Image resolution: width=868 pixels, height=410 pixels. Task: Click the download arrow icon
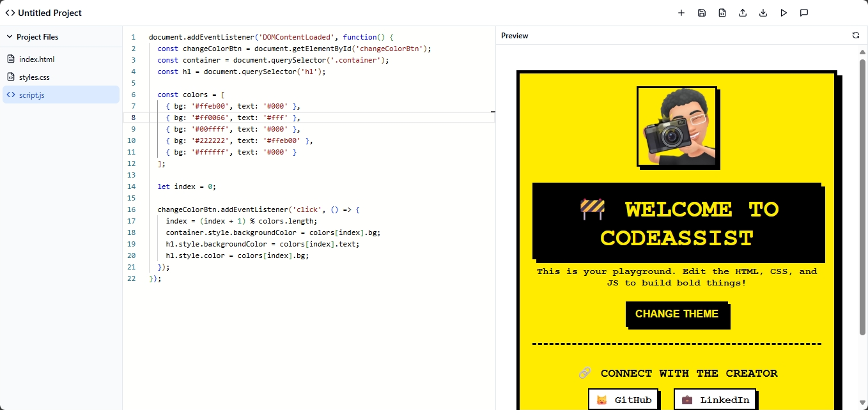point(763,13)
